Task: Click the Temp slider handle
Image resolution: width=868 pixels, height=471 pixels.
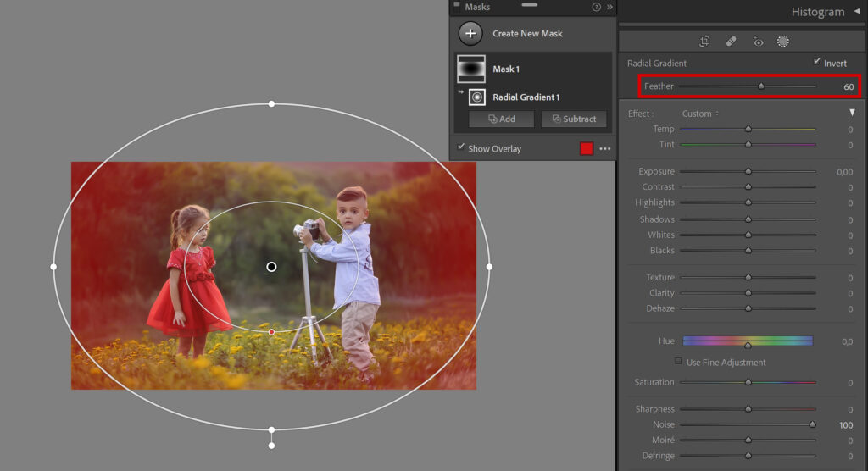Action: (748, 129)
